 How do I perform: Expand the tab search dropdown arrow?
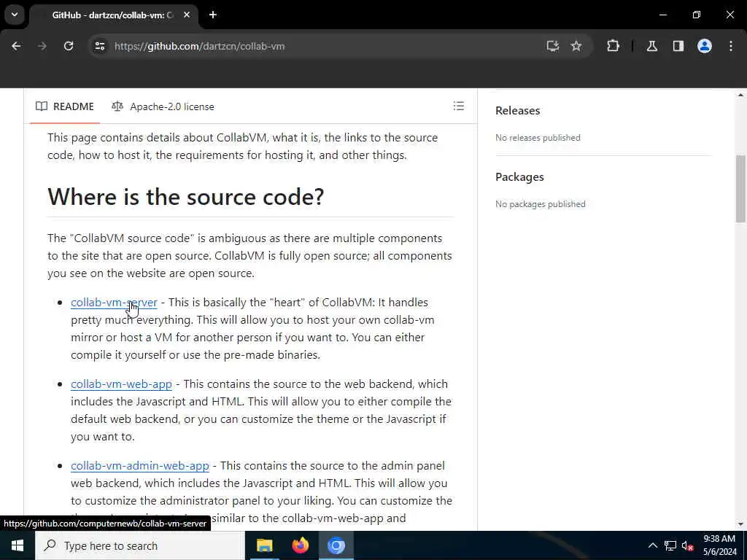pos(15,15)
